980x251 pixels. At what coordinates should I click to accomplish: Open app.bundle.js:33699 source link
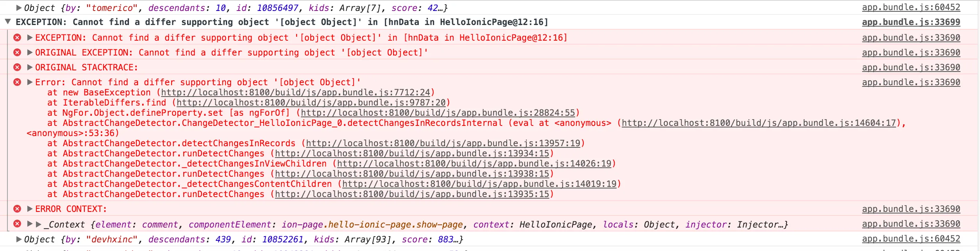pyautogui.click(x=911, y=22)
